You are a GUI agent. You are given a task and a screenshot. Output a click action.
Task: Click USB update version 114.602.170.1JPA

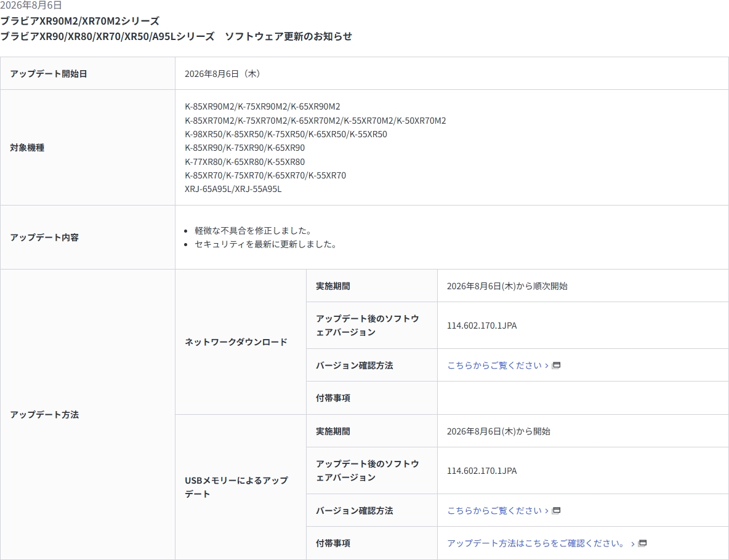[481, 470]
